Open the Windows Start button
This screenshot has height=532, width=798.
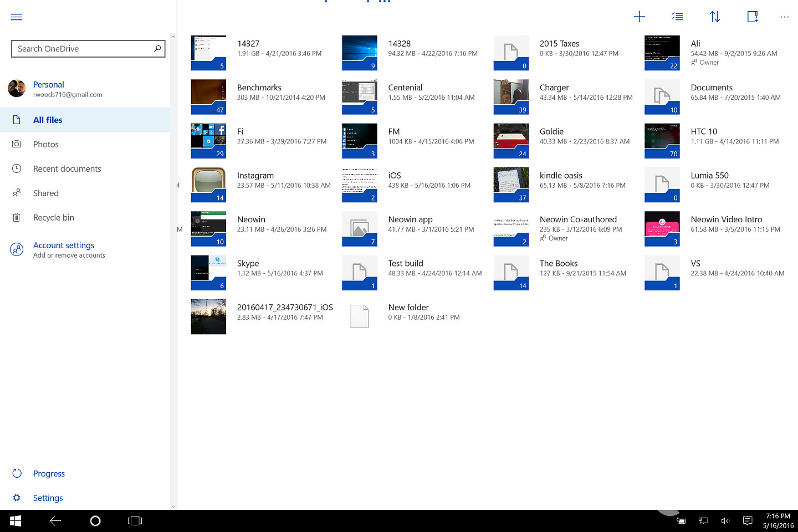point(16,521)
